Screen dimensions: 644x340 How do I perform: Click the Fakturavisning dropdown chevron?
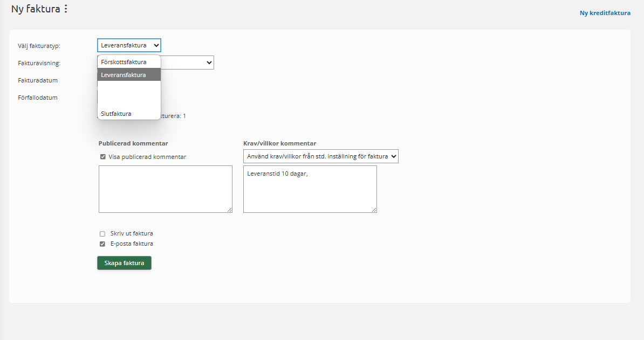[x=209, y=63]
